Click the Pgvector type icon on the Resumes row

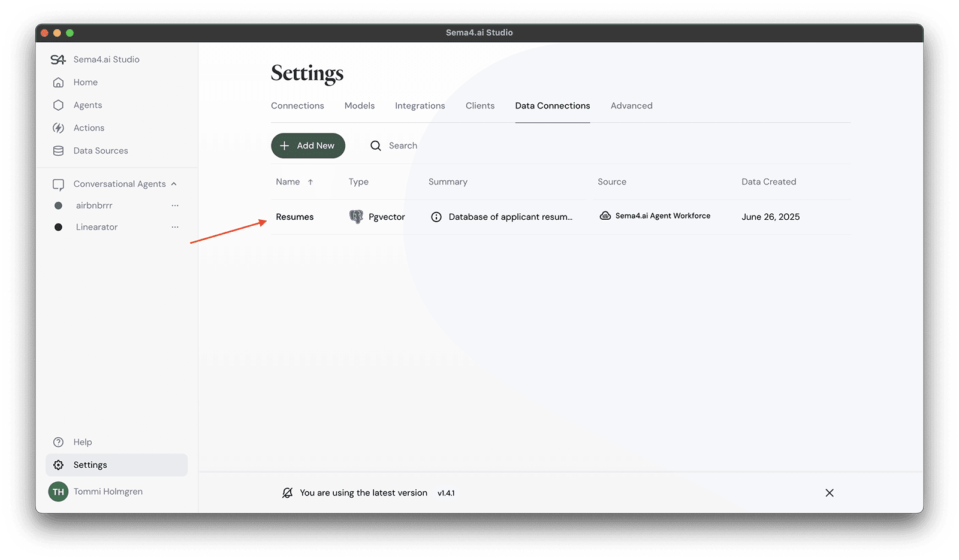[357, 216]
